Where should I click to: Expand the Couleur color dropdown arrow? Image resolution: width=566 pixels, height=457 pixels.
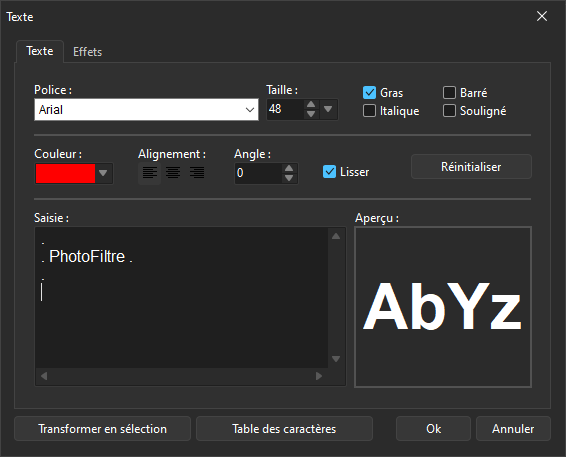tap(103, 173)
